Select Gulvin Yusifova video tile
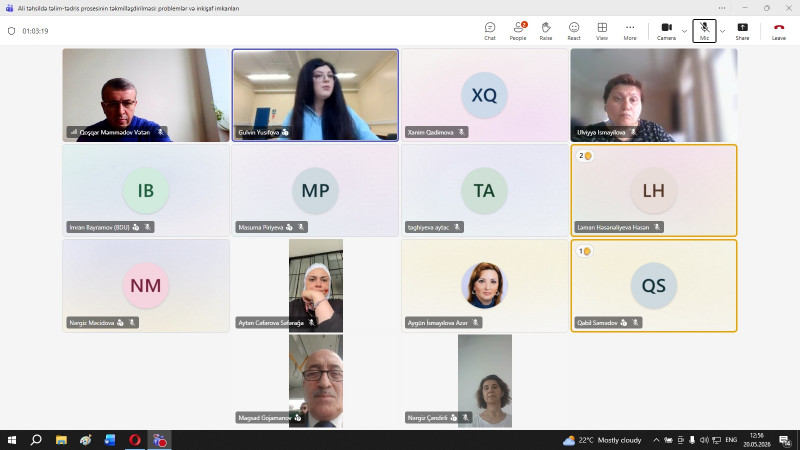 (315, 95)
